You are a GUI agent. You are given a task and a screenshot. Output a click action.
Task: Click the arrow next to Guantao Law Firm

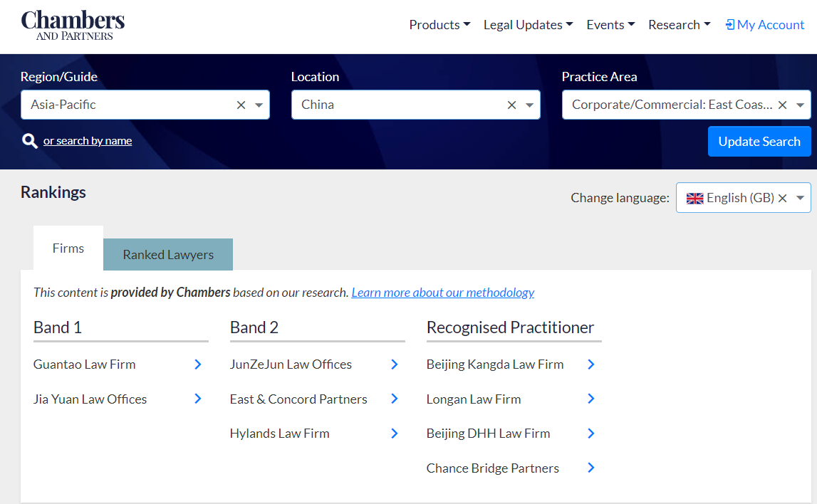[198, 364]
